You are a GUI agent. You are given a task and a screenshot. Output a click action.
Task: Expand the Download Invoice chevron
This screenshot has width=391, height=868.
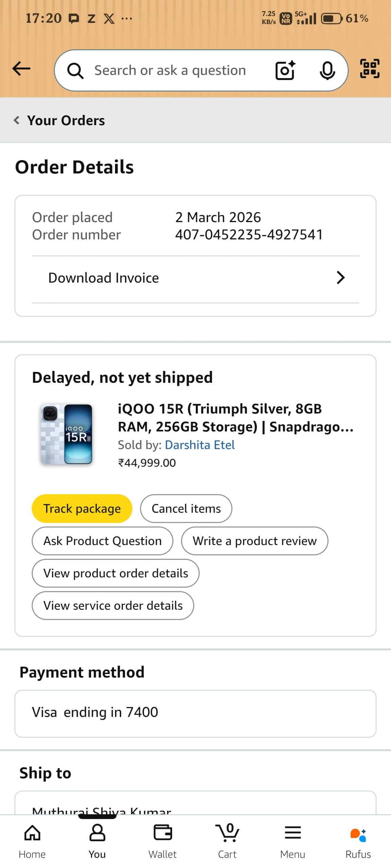pyautogui.click(x=340, y=278)
